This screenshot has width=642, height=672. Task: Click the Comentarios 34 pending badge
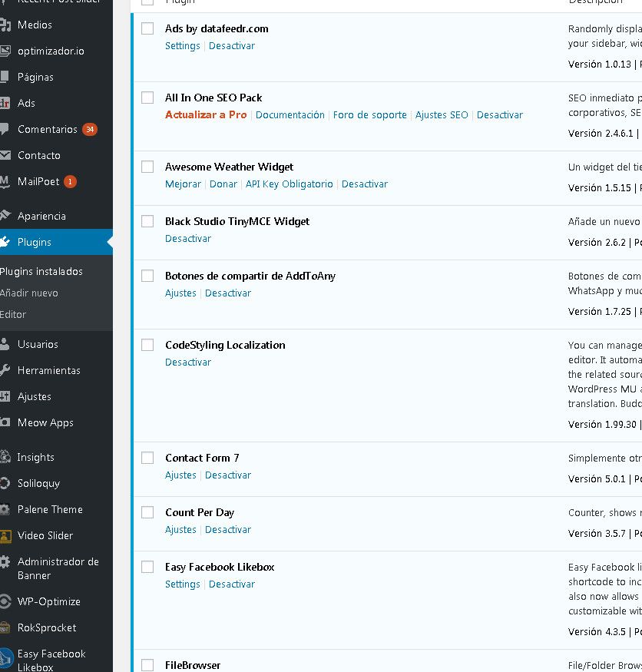tap(90, 130)
